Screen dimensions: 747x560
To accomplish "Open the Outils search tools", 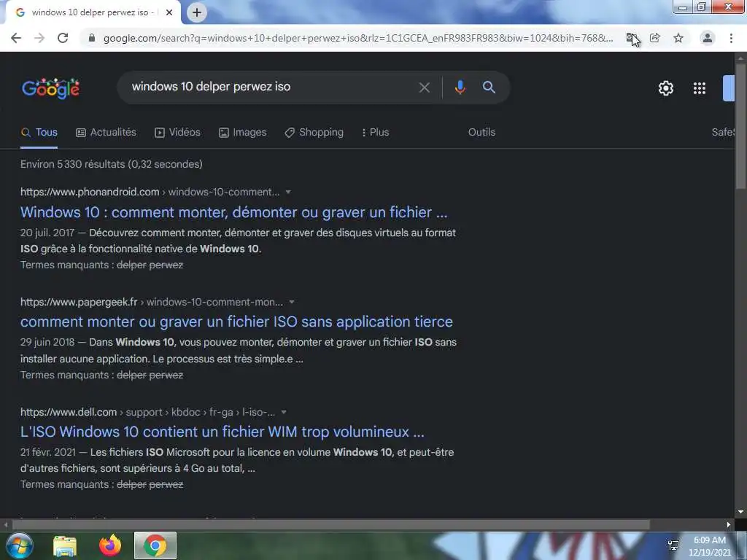I will [x=481, y=133].
